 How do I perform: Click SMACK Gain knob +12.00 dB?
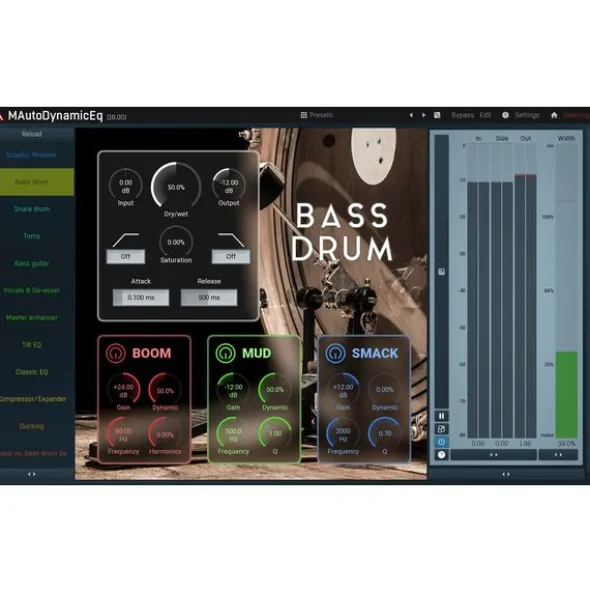click(343, 390)
